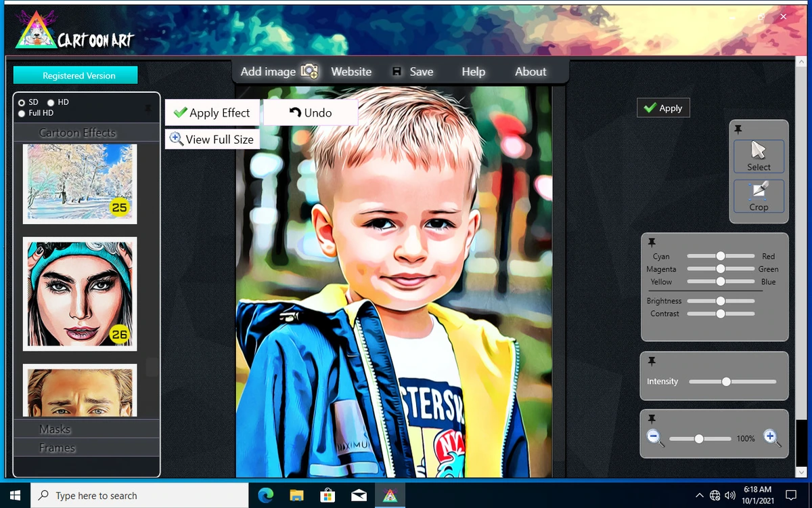Click the zoom level slider handle
This screenshot has height=508, width=812.
699,439
